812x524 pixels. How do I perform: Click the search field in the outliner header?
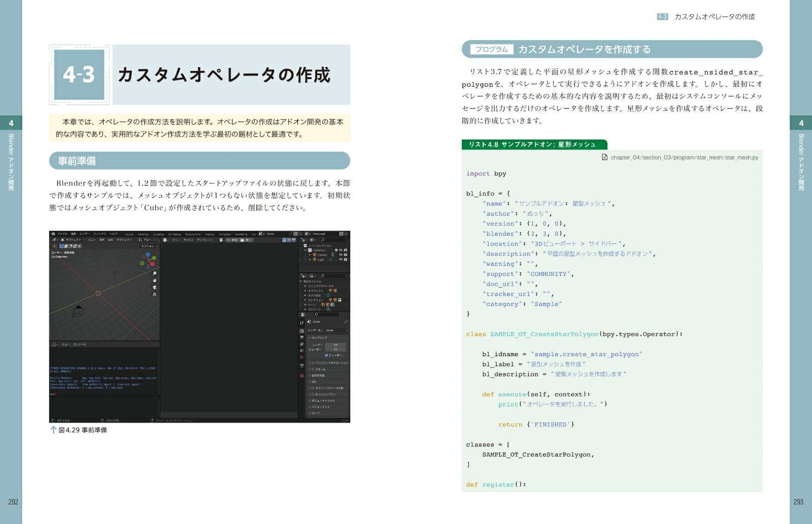pyautogui.click(x=333, y=239)
